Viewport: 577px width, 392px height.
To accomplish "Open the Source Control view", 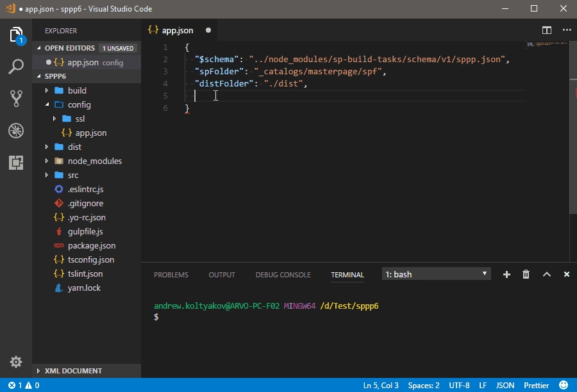I will pos(16,98).
